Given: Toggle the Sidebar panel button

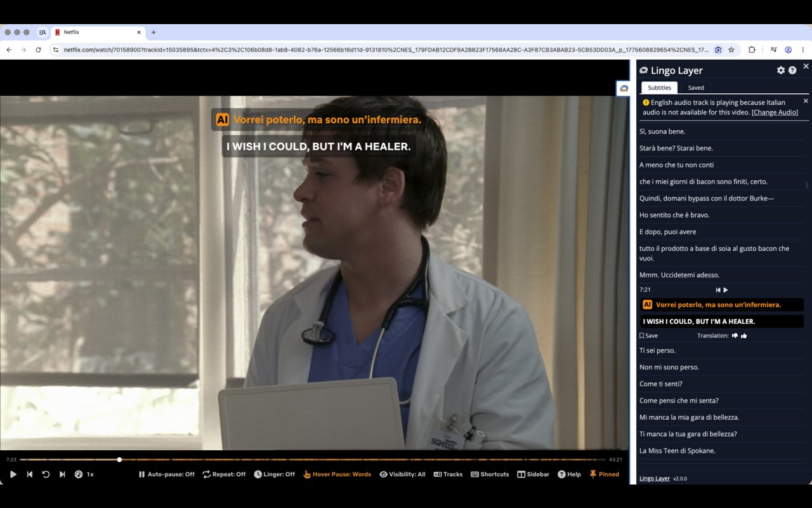Looking at the screenshot, I should (x=533, y=474).
